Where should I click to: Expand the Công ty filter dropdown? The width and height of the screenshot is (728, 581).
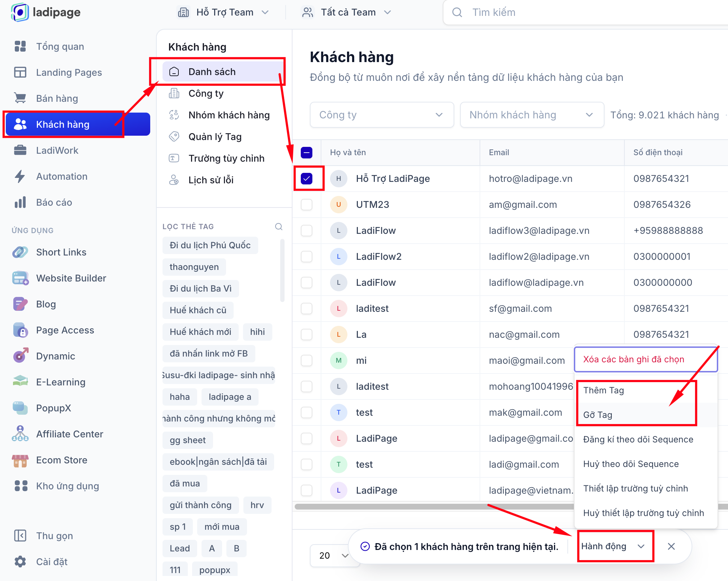tap(382, 115)
